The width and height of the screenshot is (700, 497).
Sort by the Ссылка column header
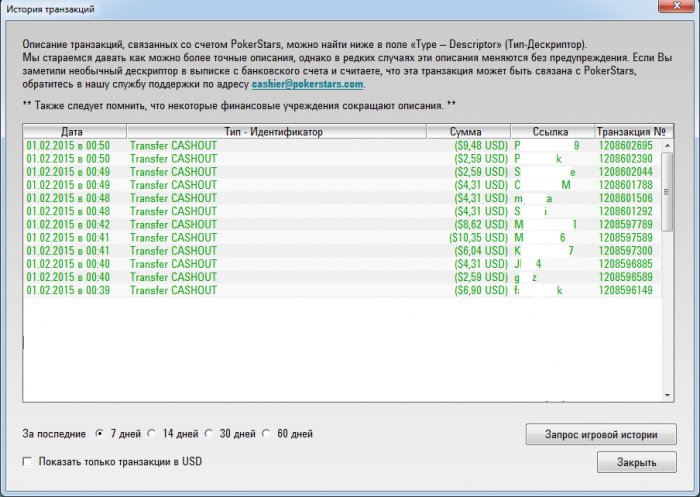(553, 132)
